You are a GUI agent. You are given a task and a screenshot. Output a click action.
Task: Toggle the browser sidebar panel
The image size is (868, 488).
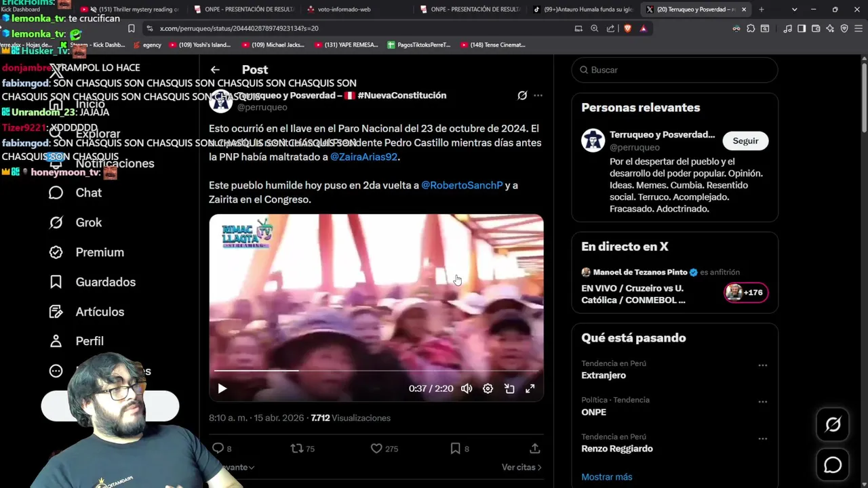click(x=802, y=28)
